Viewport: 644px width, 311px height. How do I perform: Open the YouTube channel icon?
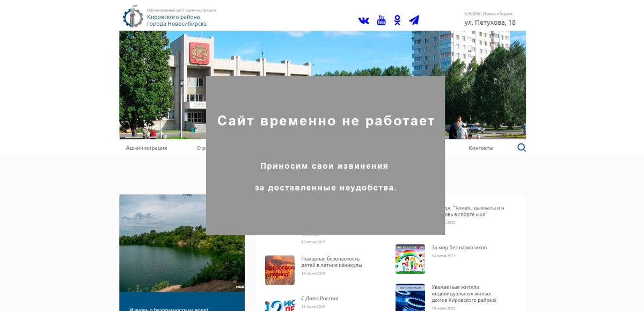click(381, 20)
